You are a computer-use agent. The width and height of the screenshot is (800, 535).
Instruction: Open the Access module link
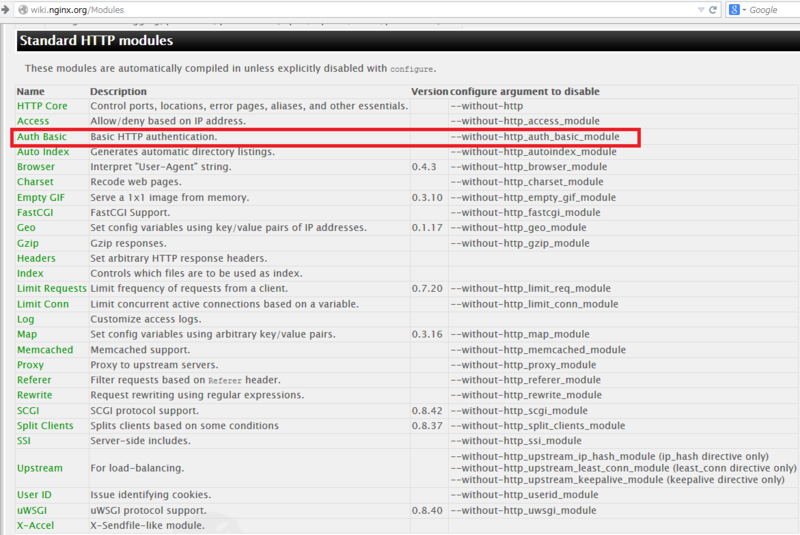pos(33,121)
